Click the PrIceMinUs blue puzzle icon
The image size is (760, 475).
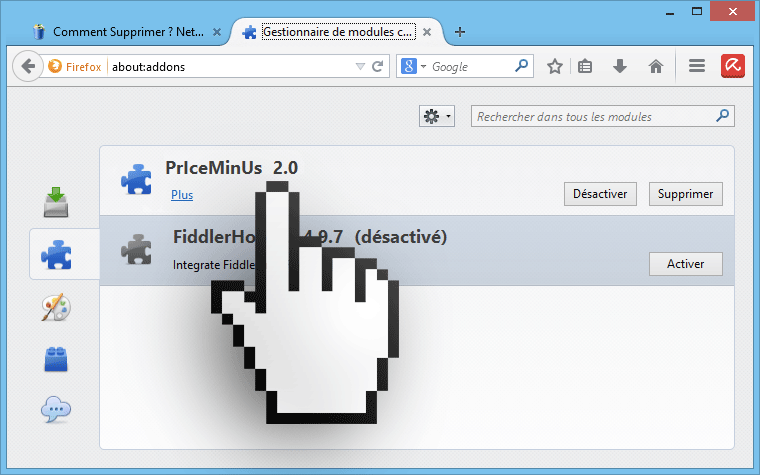tap(136, 179)
